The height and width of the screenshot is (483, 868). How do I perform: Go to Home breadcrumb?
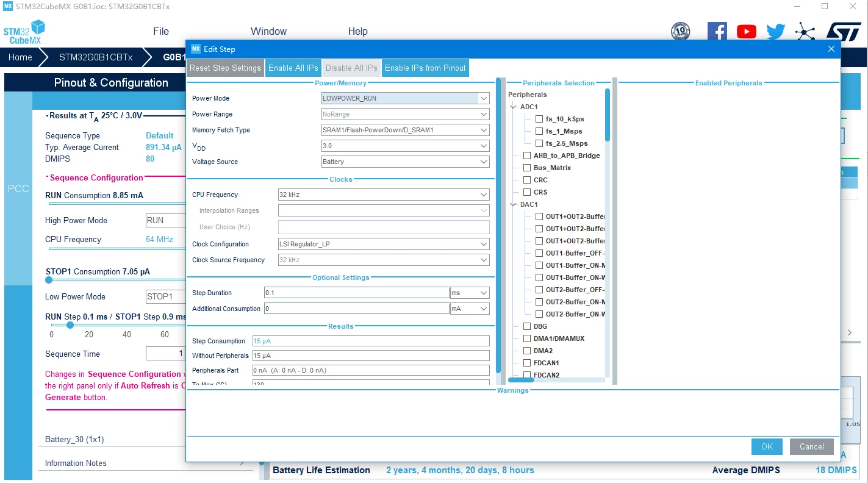pyautogui.click(x=20, y=57)
